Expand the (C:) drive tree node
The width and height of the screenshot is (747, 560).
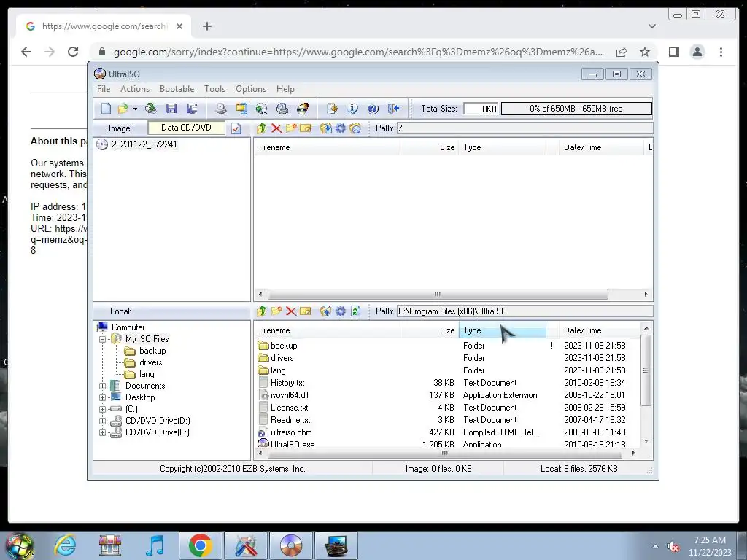click(x=102, y=410)
